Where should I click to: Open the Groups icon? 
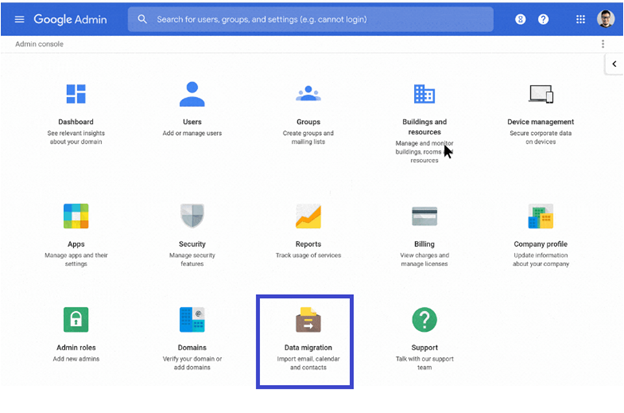pyautogui.click(x=308, y=94)
